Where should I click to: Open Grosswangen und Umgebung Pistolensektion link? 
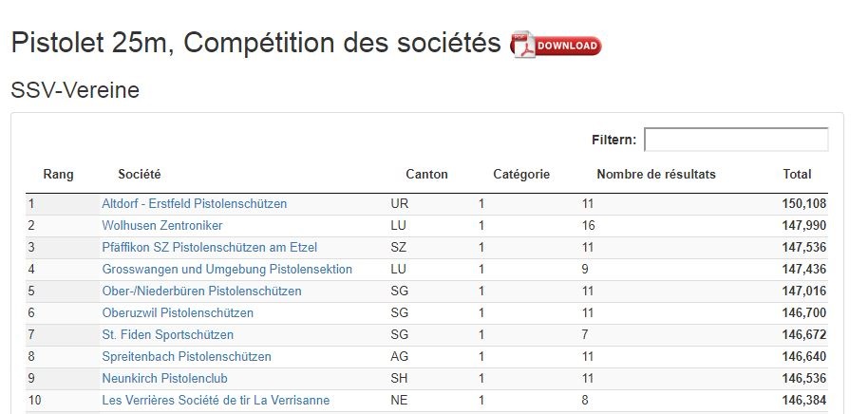[227, 270]
